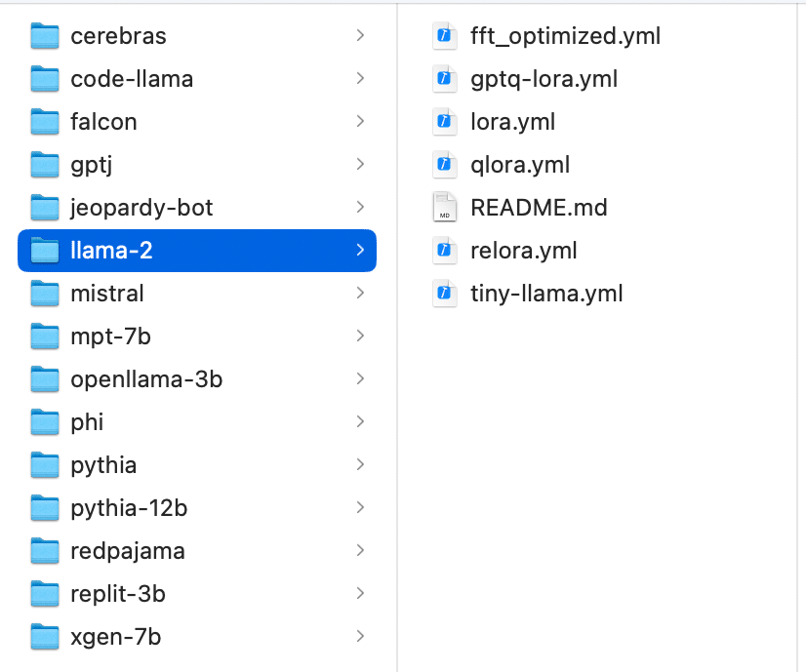Expand the code-llama folder chevron
806x672 pixels.
pos(360,79)
